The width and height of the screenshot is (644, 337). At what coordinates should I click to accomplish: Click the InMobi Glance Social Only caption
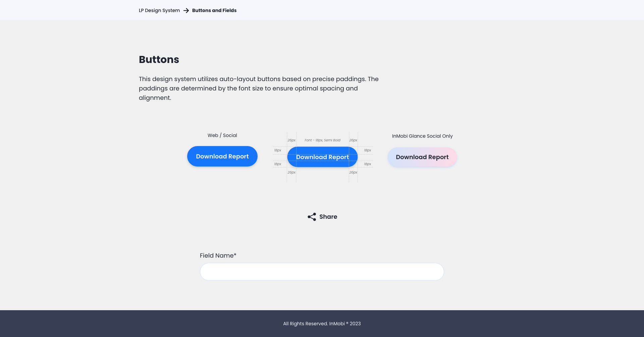[x=422, y=136]
